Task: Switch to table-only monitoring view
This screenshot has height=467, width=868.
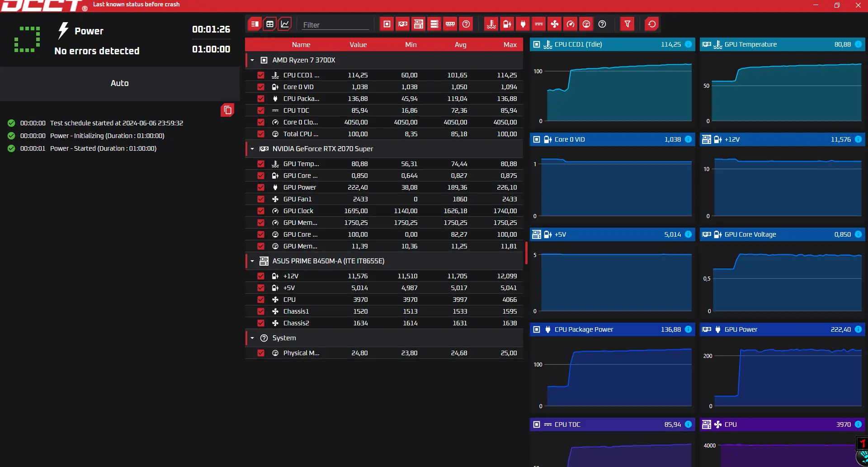Action: [x=270, y=24]
